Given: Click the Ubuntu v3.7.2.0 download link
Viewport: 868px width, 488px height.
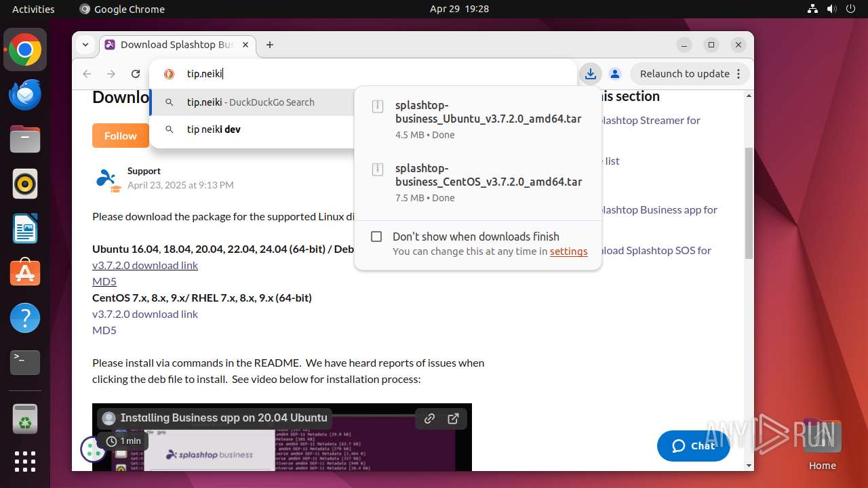Looking at the screenshot, I should [x=145, y=265].
